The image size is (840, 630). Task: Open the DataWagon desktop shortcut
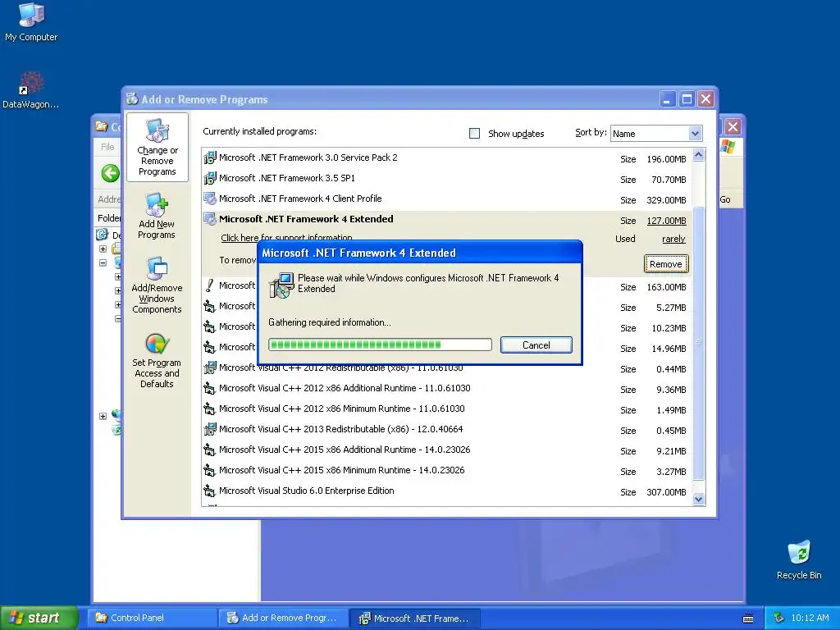point(31,89)
